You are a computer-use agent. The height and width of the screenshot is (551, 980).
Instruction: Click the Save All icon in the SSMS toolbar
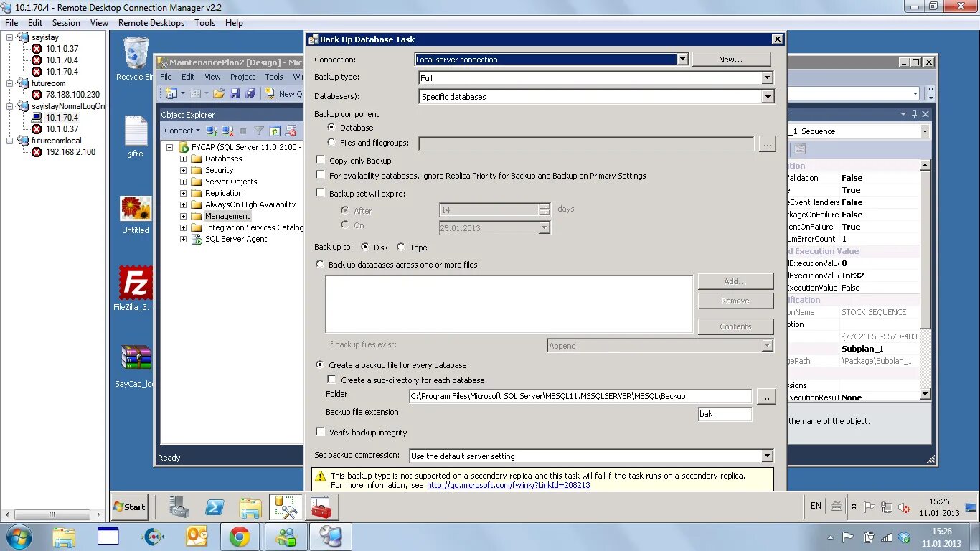[250, 93]
